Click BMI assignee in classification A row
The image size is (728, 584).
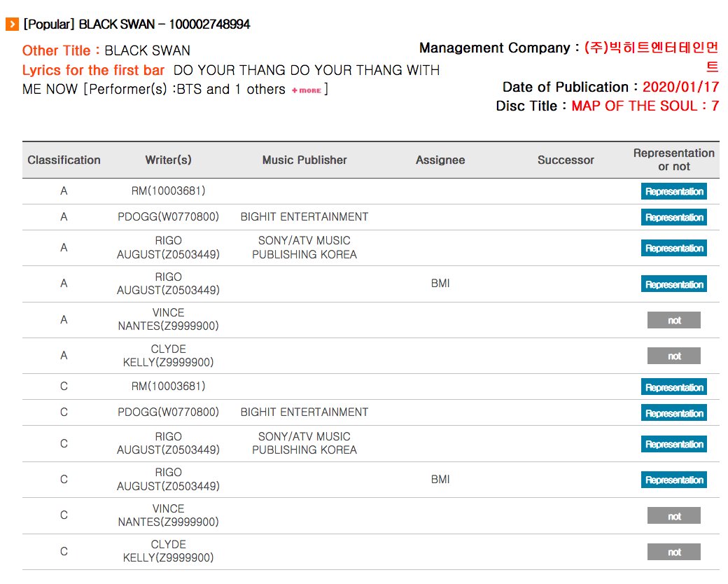440,284
